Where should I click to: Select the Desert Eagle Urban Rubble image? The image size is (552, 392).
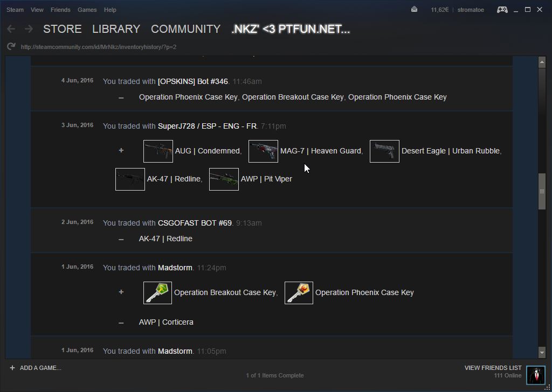pos(384,151)
